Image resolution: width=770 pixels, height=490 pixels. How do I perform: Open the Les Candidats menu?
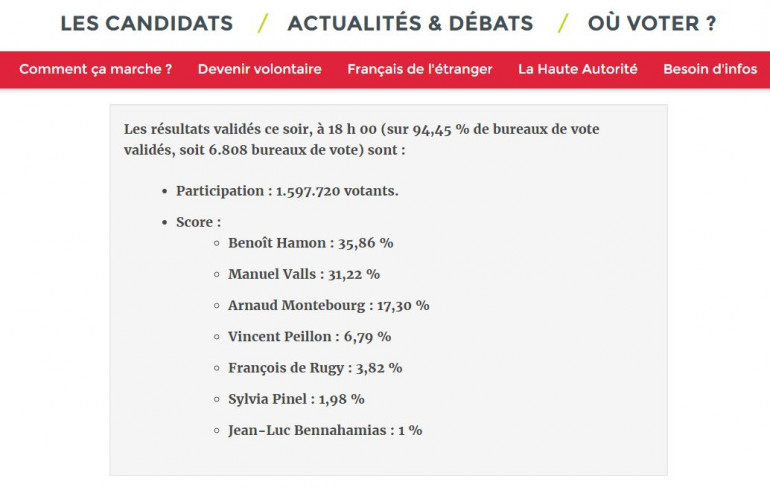pyautogui.click(x=146, y=23)
